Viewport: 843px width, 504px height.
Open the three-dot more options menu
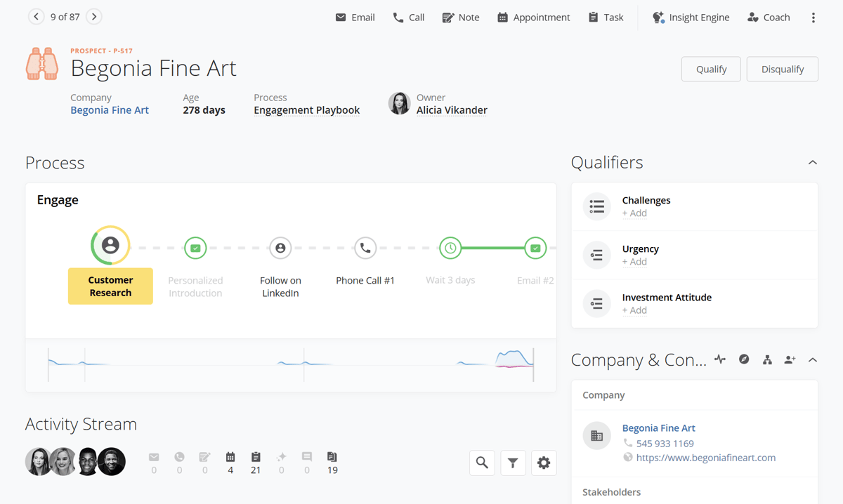click(813, 18)
